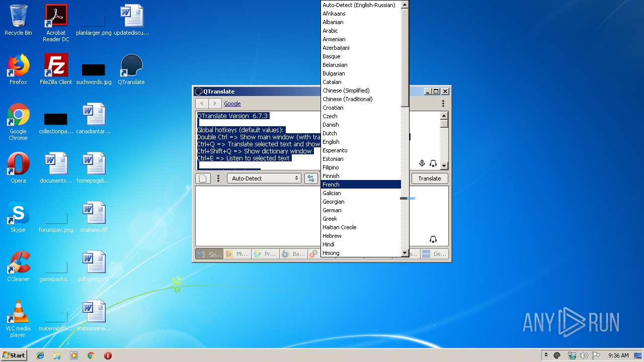This screenshot has width=644, height=362.
Task: Open Acrobat Reader DC shortcut
Action: pyautogui.click(x=56, y=23)
